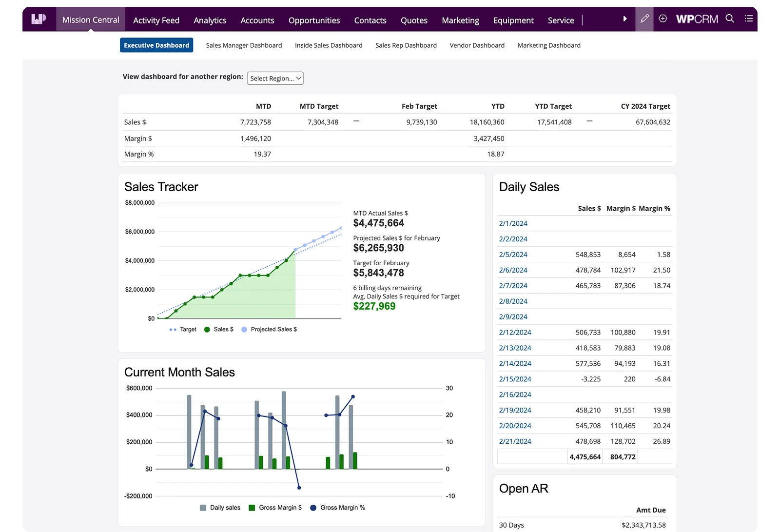The height and width of the screenshot is (532, 780).
Task: Open the 2/14/2024 daily sales link
Action: [515, 364]
